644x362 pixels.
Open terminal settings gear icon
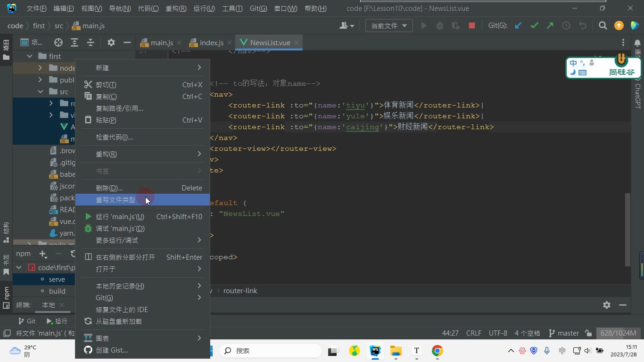tap(607, 305)
